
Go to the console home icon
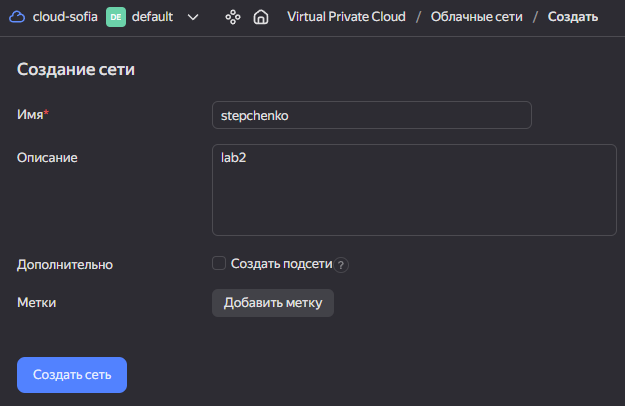tap(261, 17)
